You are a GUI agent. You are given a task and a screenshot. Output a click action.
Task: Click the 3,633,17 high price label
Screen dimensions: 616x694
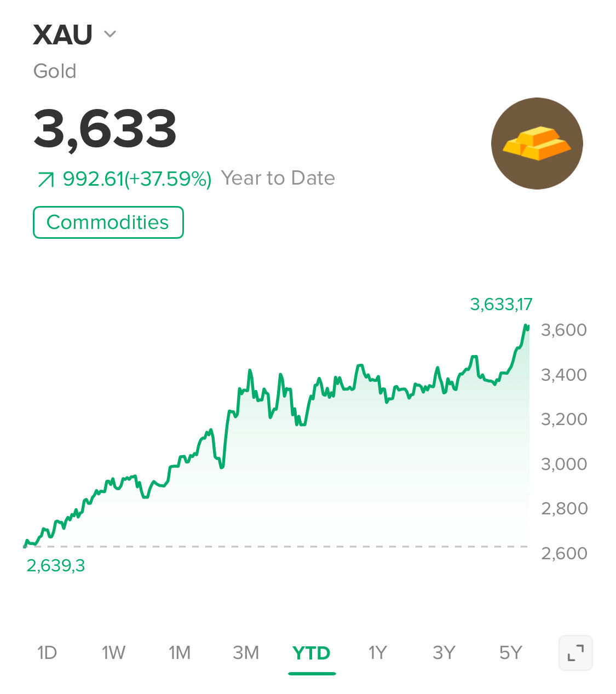[x=501, y=304]
